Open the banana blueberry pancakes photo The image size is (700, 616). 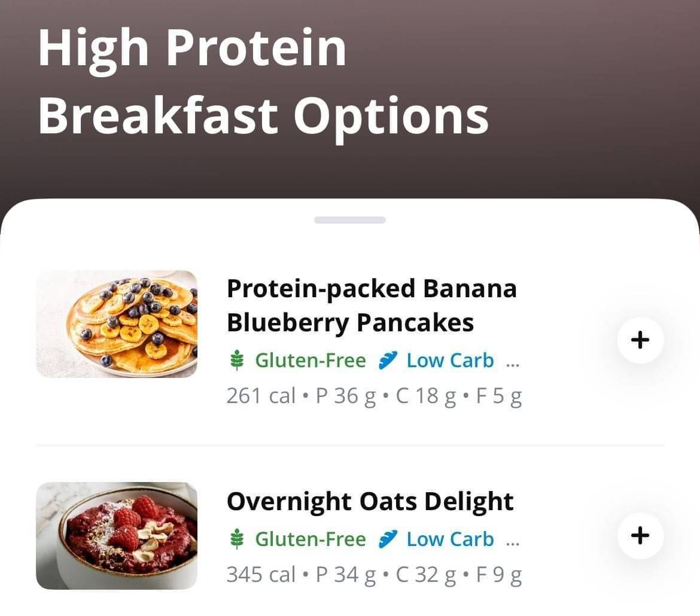[117, 324]
